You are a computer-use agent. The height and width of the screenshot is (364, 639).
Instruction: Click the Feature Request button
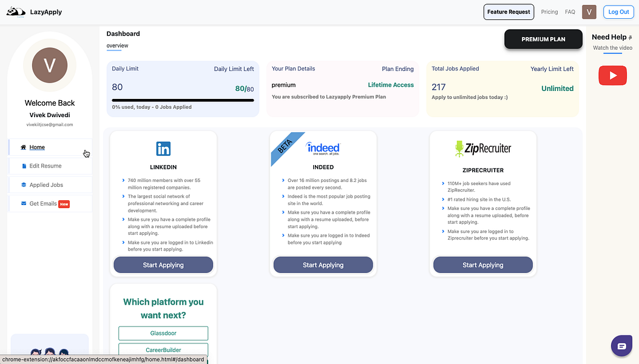pyautogui.click(x=509, y=11)
